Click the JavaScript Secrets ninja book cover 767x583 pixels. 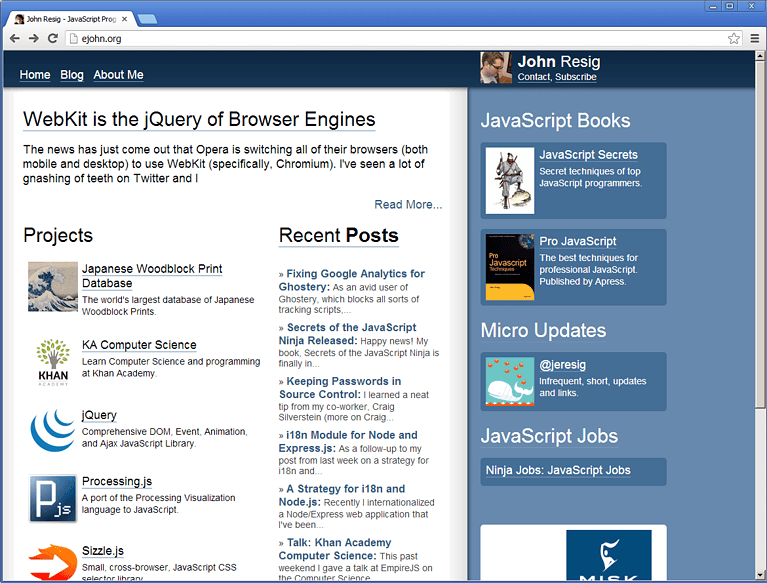coord(510,180)
